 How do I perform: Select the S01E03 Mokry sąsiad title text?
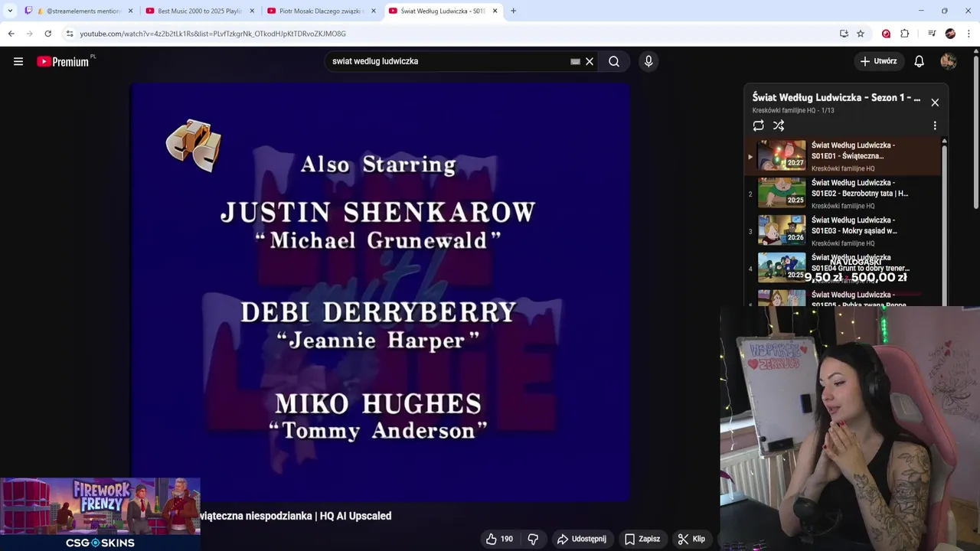point(854,226)
